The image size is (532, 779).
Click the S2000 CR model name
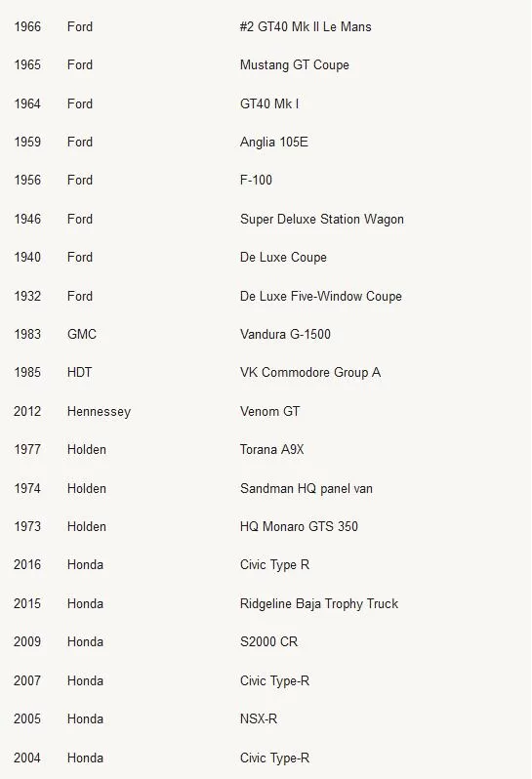pos(268,642)
